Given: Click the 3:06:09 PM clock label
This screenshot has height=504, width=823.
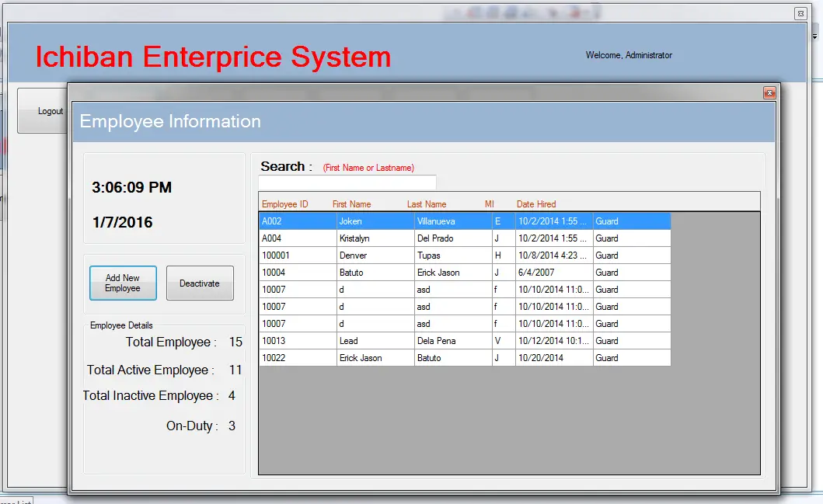Looking at the screenshot, I should (132, 187).
